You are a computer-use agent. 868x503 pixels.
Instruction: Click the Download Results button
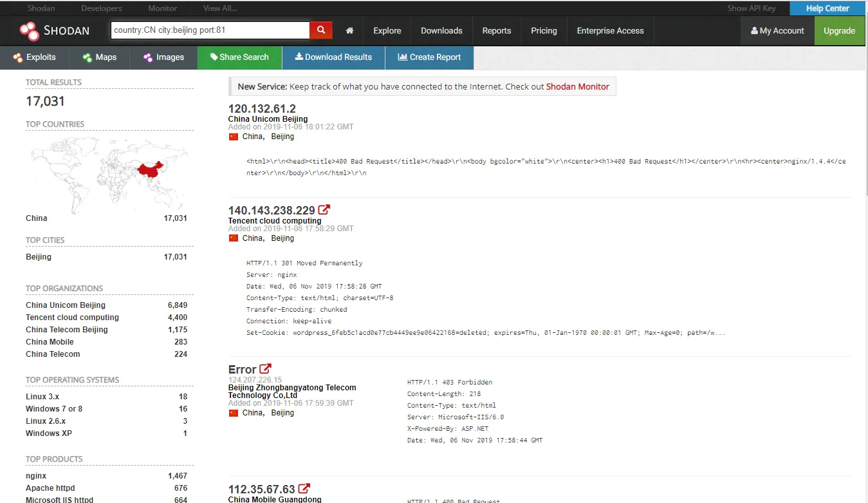click(x=333, y=57)
